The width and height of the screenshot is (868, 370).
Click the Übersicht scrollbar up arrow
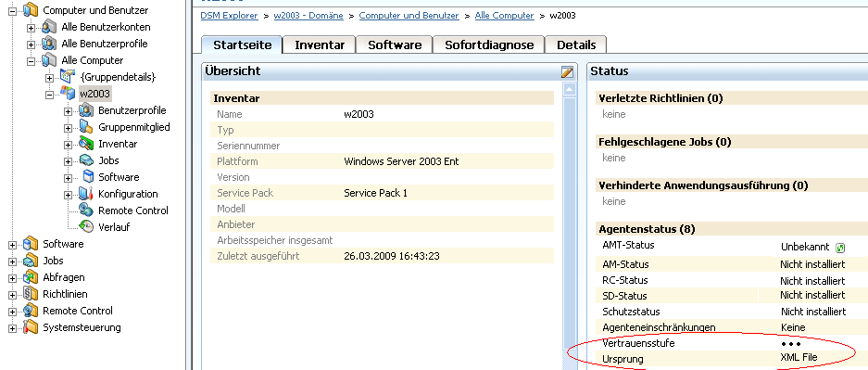tap(570, 89)
